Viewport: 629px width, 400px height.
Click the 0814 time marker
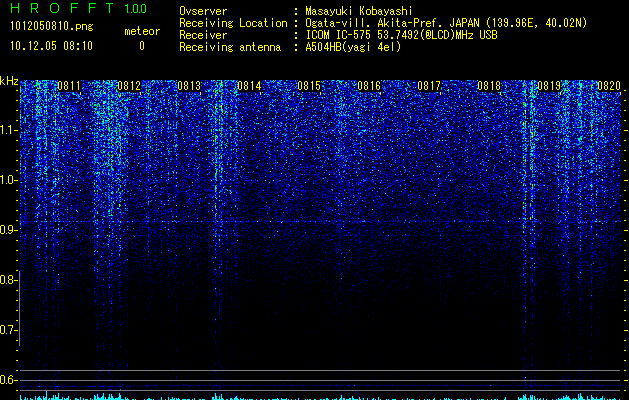pyautogui.click(x=249, y=86)
